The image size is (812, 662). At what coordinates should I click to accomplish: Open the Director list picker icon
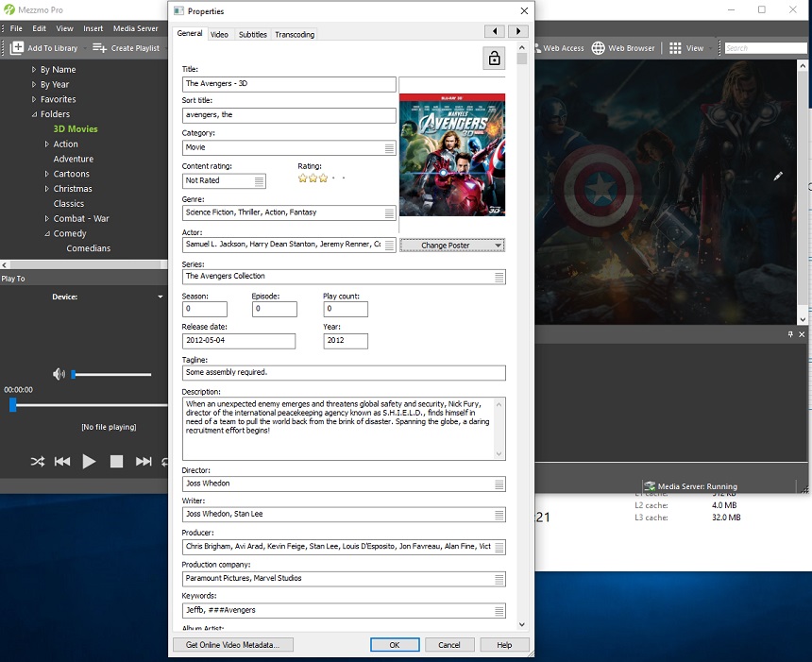tap(499, 484)
